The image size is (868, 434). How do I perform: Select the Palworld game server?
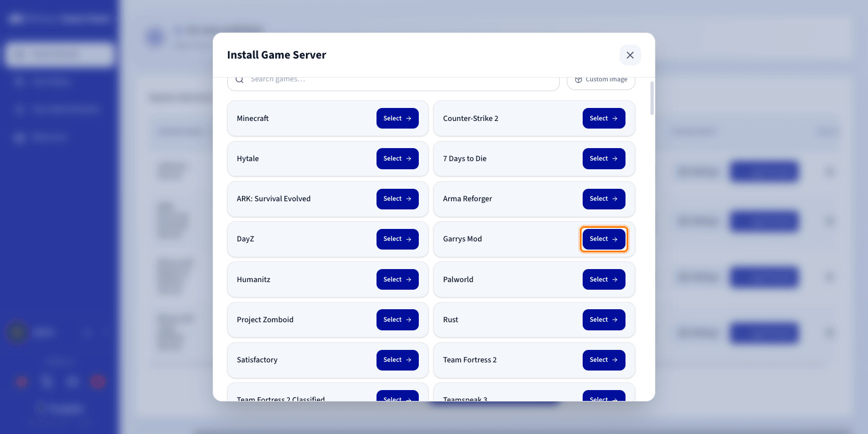click(604, 279)
